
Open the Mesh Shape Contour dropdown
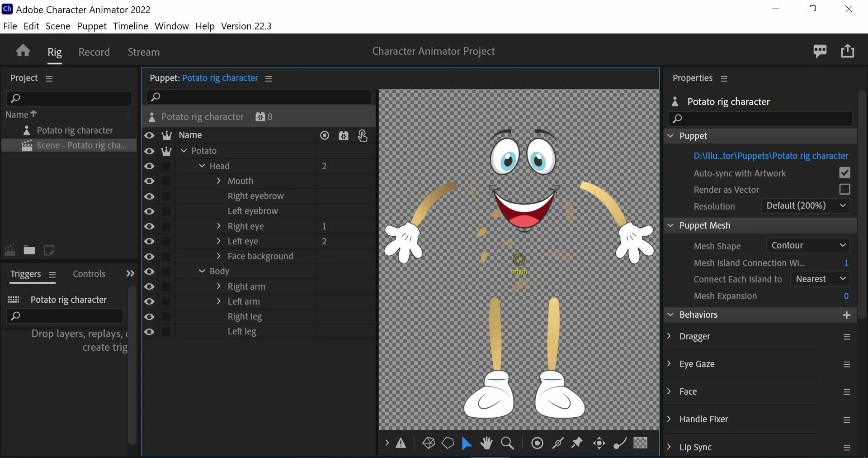[808, 246]
